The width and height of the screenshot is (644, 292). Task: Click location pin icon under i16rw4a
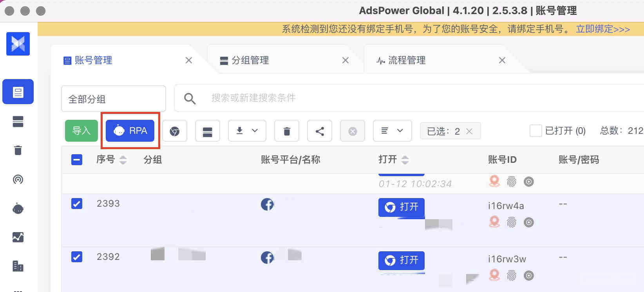(494, 222)
